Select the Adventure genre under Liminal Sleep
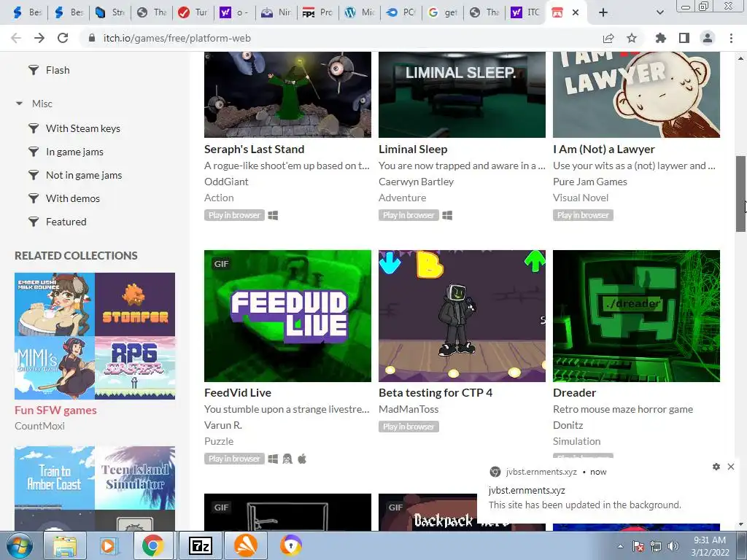 pos(402,198)
